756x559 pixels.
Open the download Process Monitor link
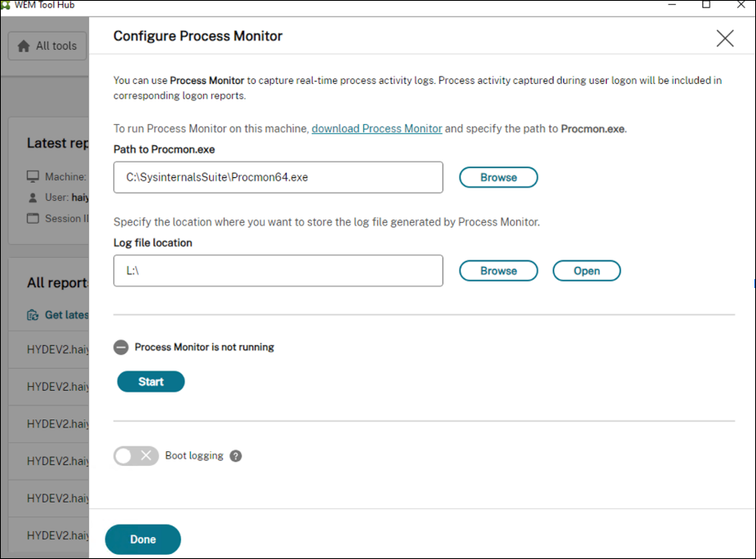[376, 128]
